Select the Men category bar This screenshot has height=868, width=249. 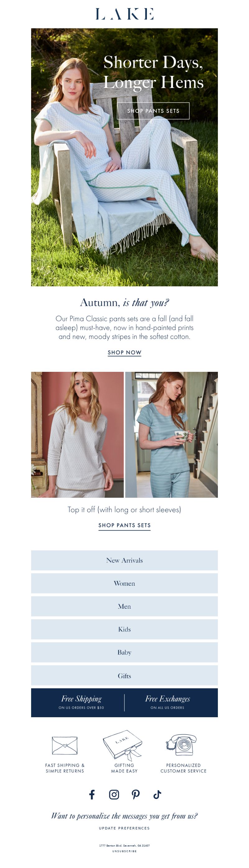coord(125,606)
